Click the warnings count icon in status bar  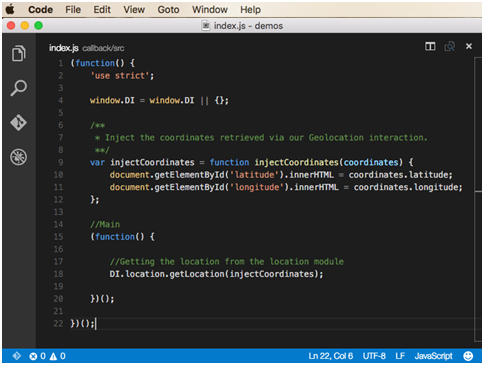(x=53, y=356)
